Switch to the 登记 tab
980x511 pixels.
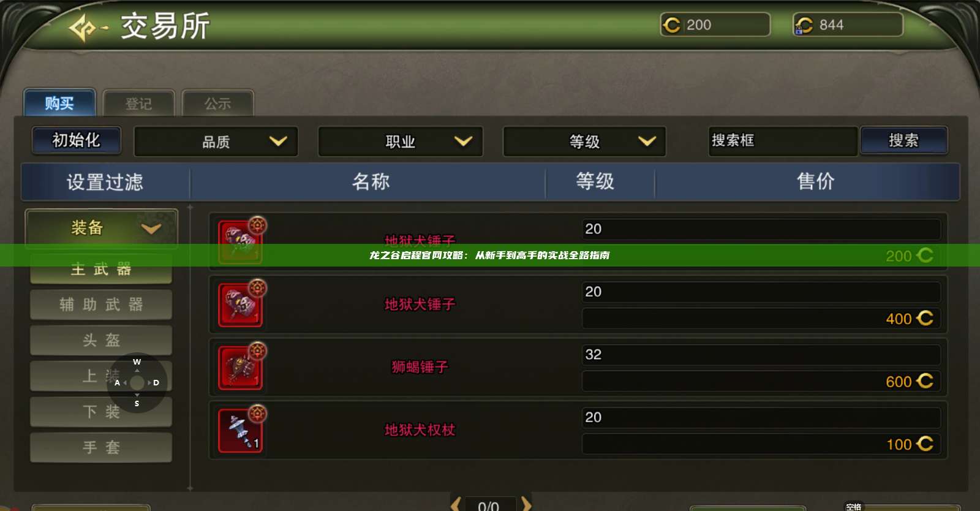[x=138, y=104]
